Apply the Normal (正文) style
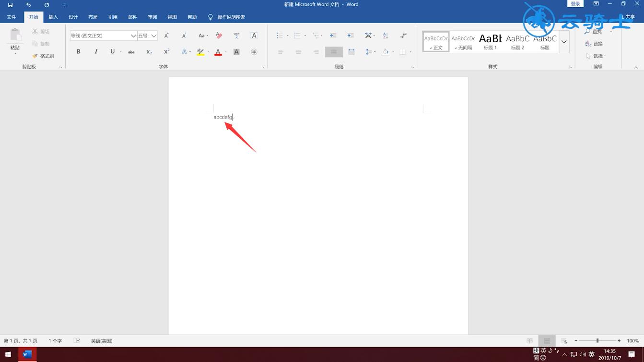Viewport: 644px width, 362px height. [x=436, y=42]
